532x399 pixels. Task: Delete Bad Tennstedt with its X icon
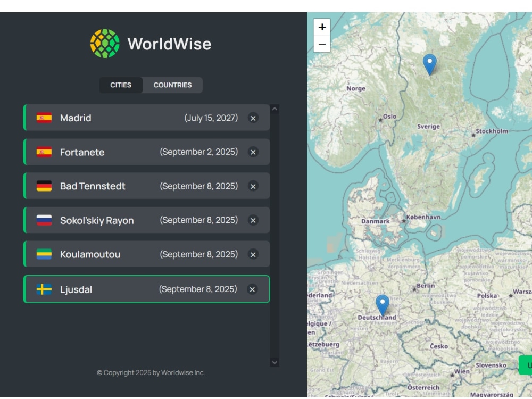tap(253, 186)
